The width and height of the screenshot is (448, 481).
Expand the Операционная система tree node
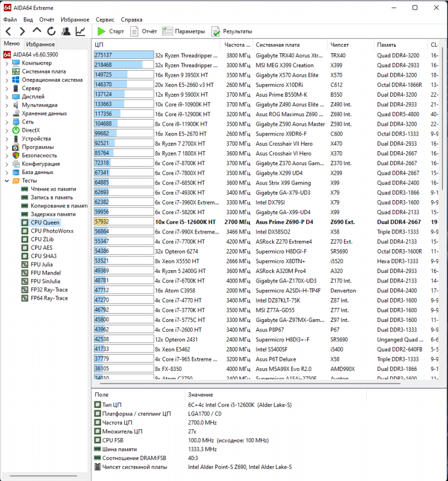pyautogui.click(x=7, y=80)
